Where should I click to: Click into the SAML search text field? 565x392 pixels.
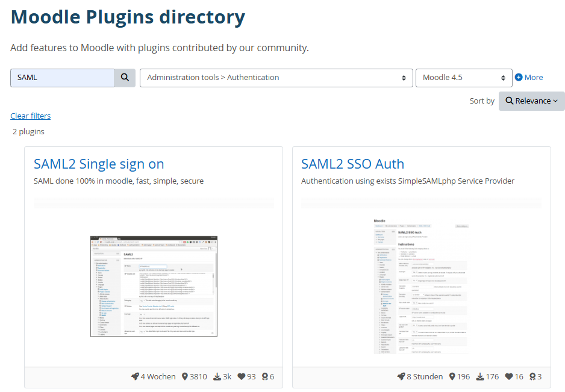[63, 78]
